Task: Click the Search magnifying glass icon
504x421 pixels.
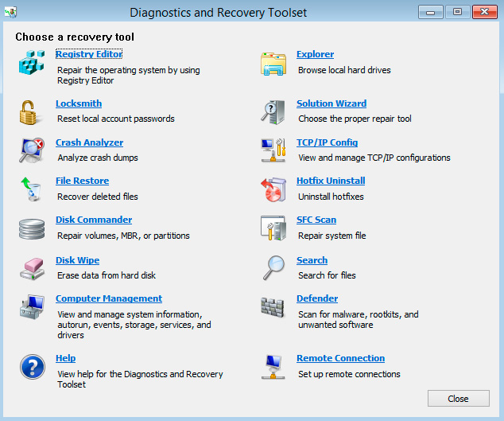Action: coord(273,268)
